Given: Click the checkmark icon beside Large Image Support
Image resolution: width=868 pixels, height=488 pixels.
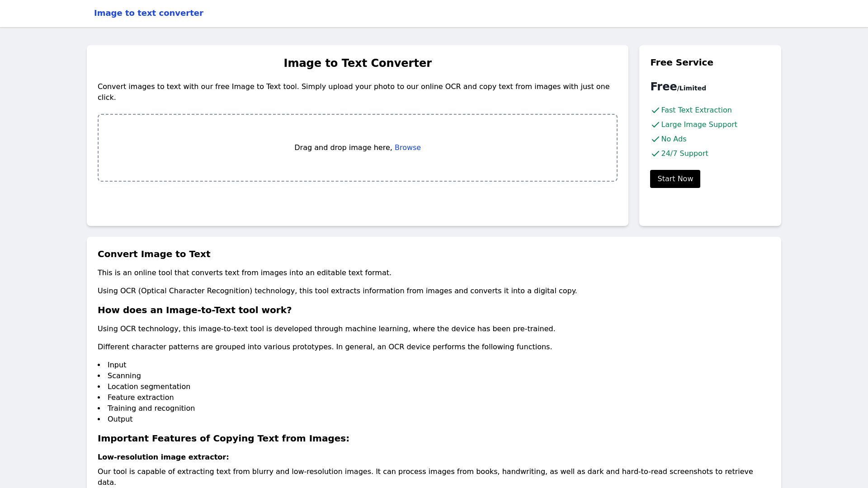Looking at the screenshot, I should click(656, 125).
